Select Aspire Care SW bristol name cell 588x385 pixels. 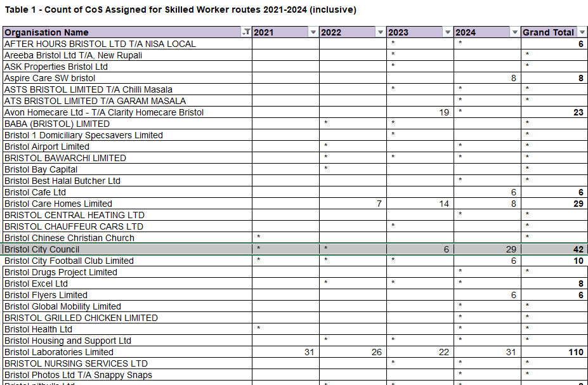[x=127, y=78]
